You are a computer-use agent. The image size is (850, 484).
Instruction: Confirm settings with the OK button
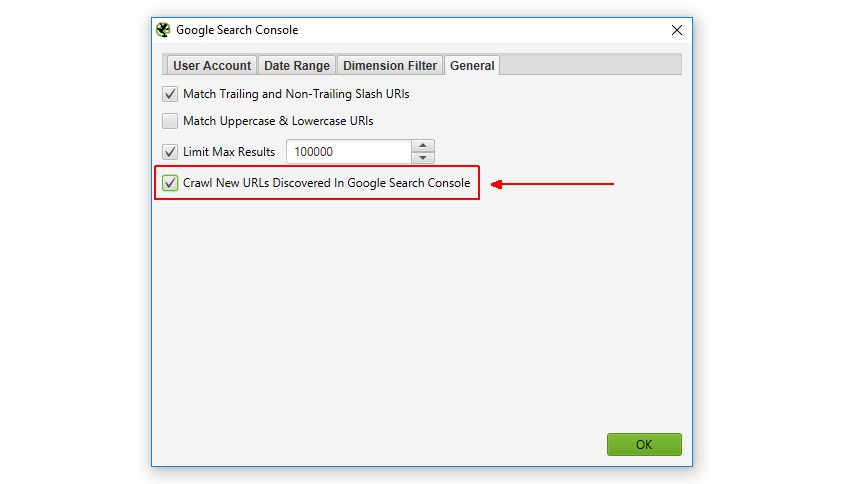(644, 444)
